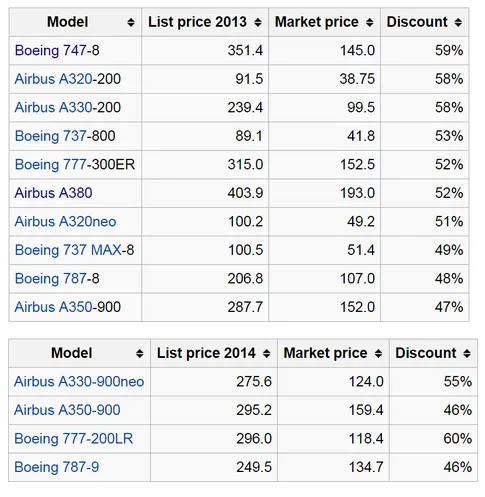Open the Boeing 737 MAX link
Image resolution: width=485 pixels, height=497 pixels.
(68, 250)
